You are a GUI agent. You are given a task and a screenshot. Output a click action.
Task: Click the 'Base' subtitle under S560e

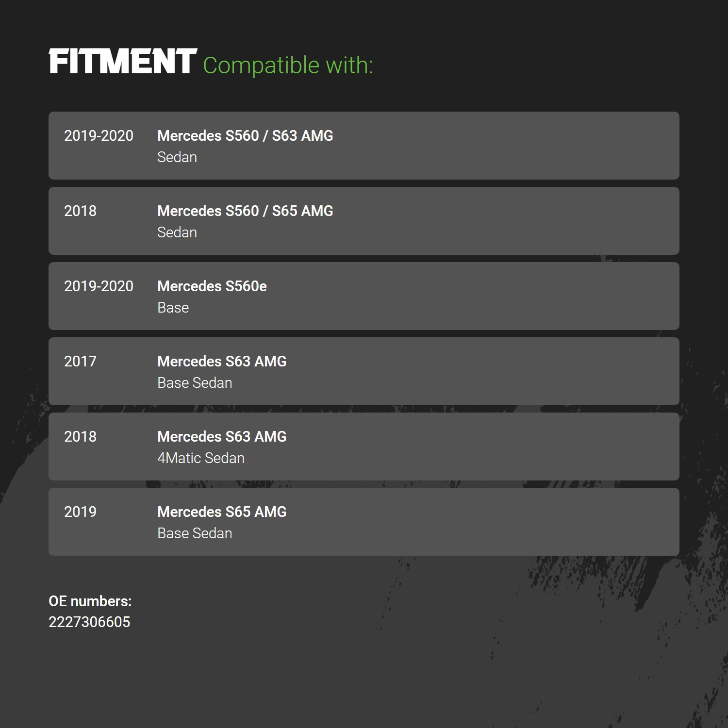click(173, 308)
